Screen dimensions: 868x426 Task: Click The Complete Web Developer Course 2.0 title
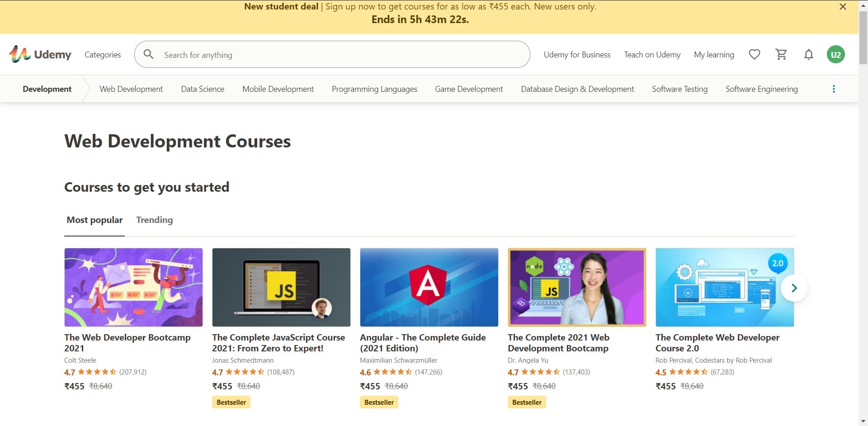point(717,343)
